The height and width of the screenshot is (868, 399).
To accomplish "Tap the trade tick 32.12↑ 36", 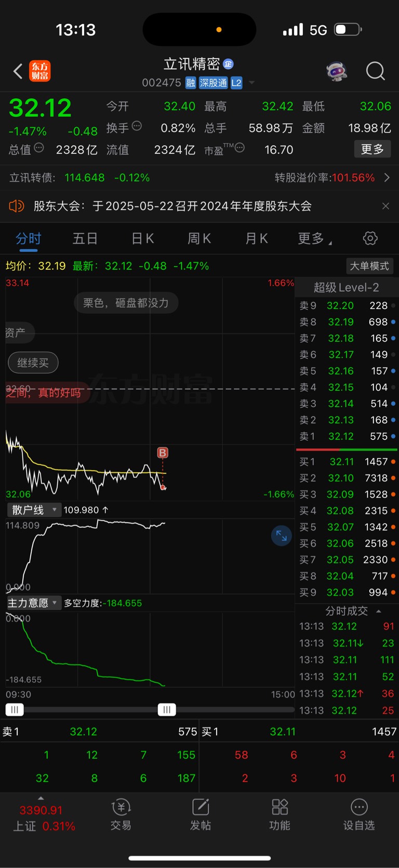I will tap(347, 694).
